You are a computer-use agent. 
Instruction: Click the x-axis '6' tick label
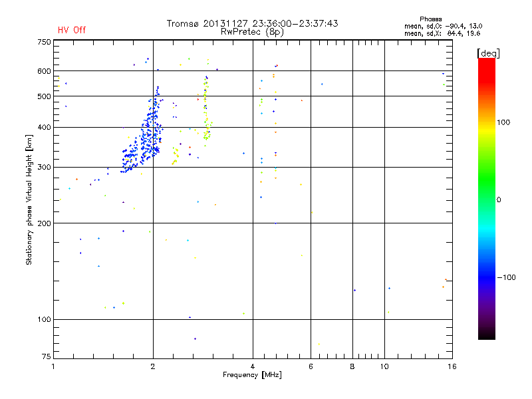point(311,366)
